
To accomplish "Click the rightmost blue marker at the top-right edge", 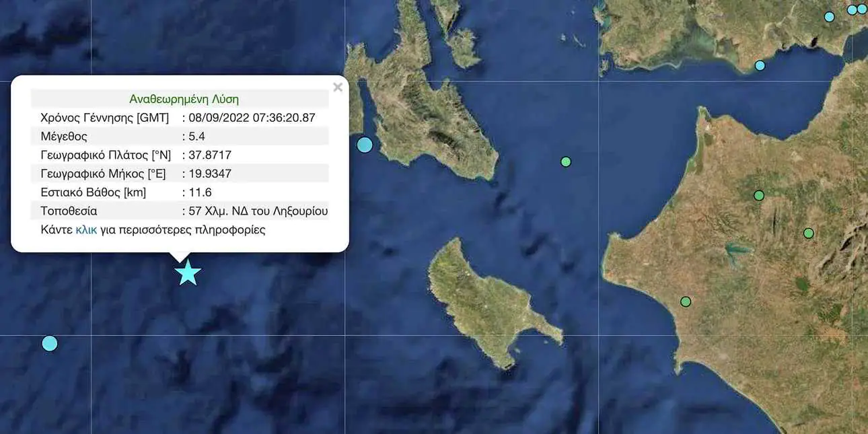I will click(862, 9).
